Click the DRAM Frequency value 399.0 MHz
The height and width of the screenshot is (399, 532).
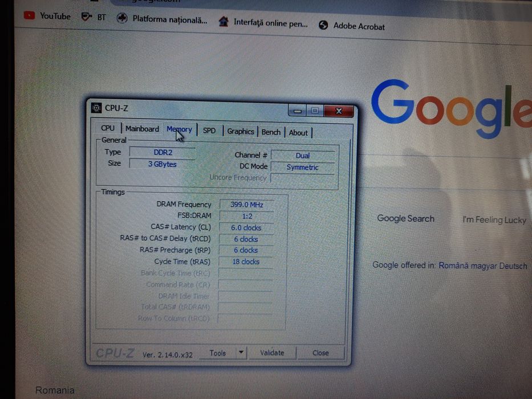pos(247,205)
